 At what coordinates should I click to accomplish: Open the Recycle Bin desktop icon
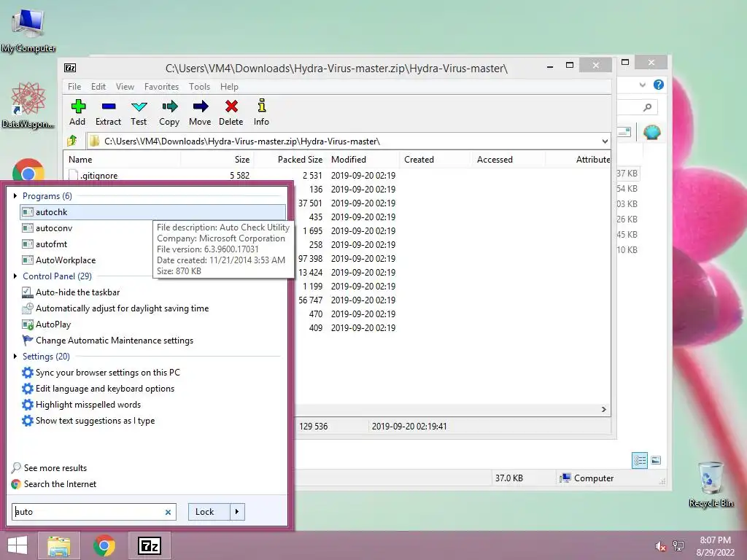tap(711, 483)
